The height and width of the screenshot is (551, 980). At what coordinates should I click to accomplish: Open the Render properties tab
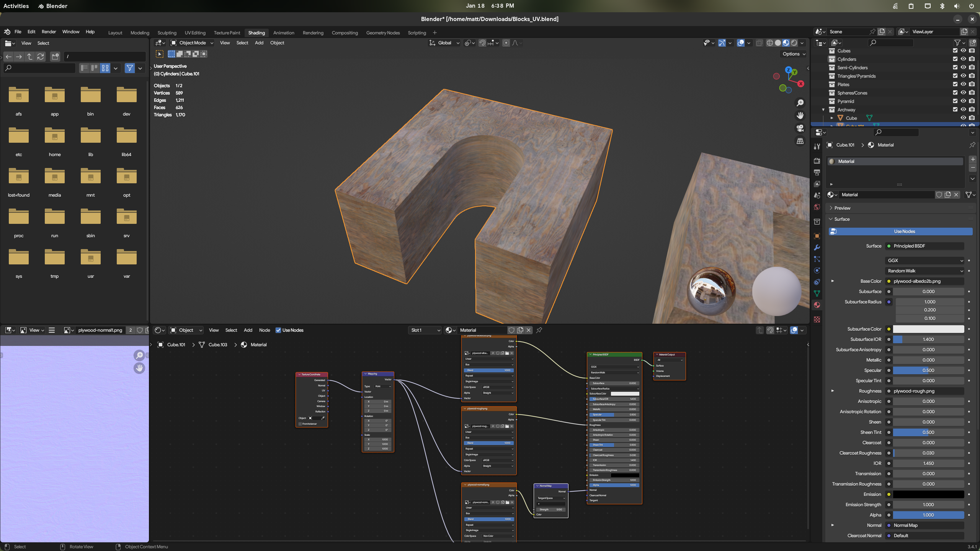pos(817,161)
